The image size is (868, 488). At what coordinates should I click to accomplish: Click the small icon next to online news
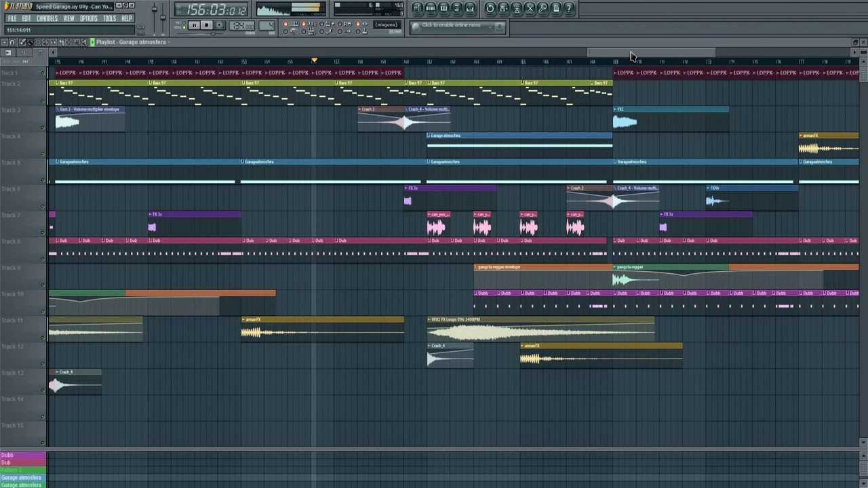click(x=498, y=26)
